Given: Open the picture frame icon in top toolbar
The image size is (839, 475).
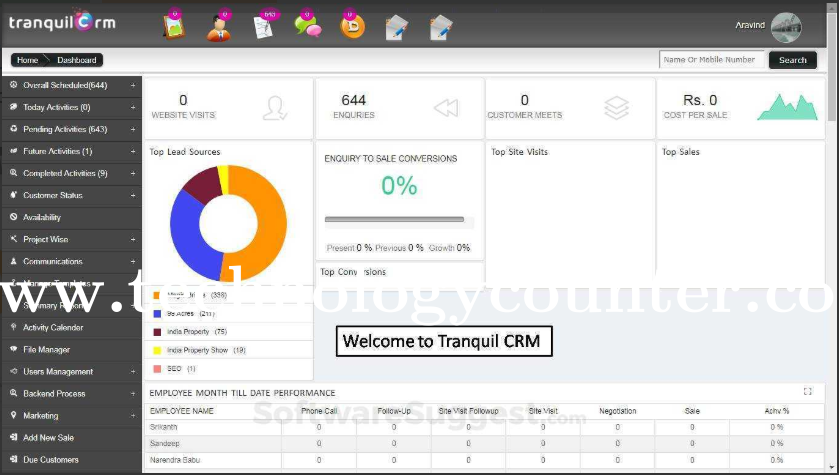Looking at the screenshot, I should 174,26.
